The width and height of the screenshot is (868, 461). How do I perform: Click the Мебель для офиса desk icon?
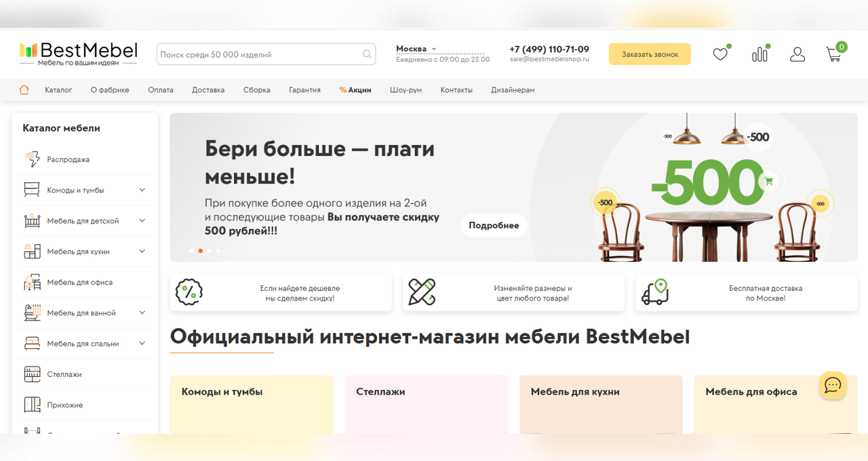[32, 282]
